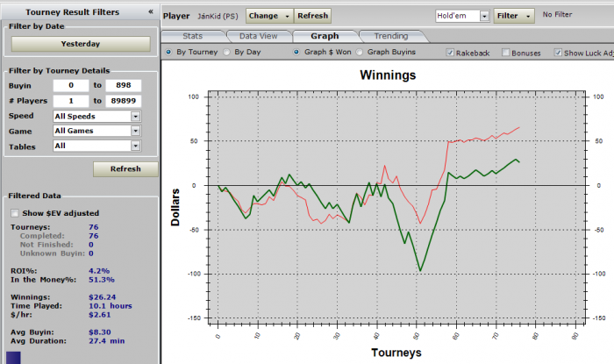Image resolution: width=614 pixels, height=364 pixels.
Task: Click the Yesterday date filter button
Action: click(81, 44)
